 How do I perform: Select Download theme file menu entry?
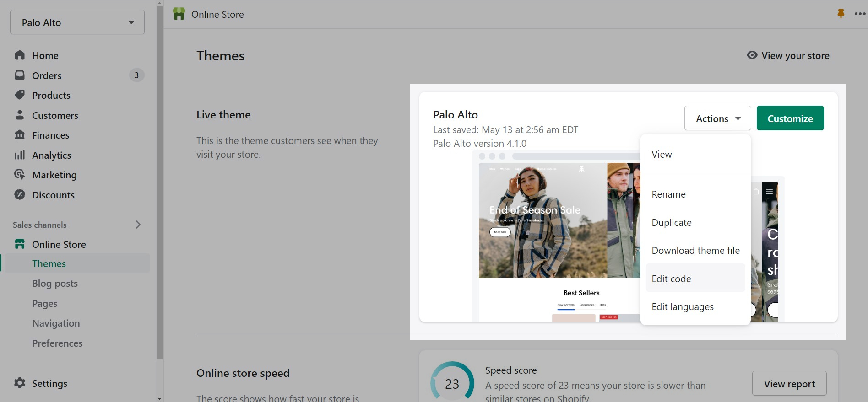coord(695,250)
